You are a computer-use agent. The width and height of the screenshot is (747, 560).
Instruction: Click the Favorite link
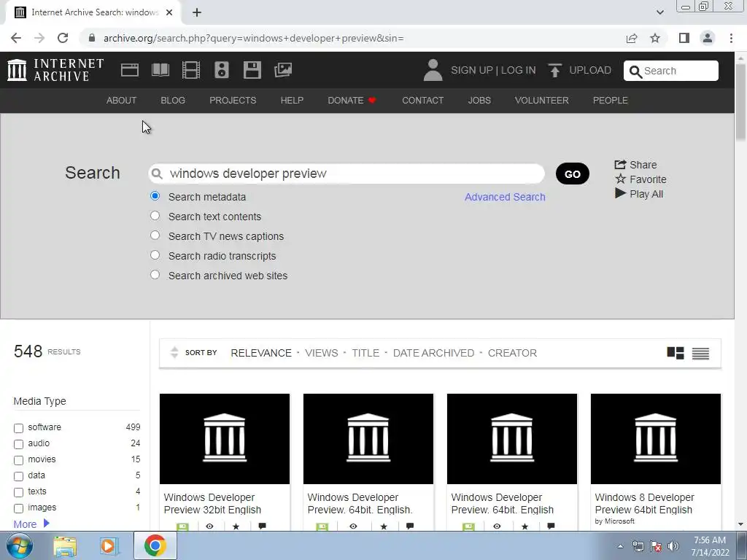pyautogui.click(x=640, y=179)
